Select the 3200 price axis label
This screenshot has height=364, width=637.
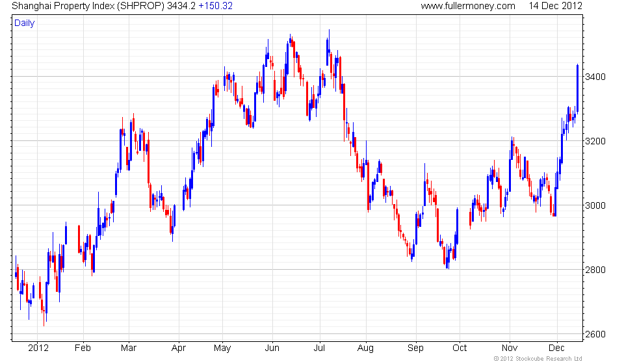(x=595, y=142)
